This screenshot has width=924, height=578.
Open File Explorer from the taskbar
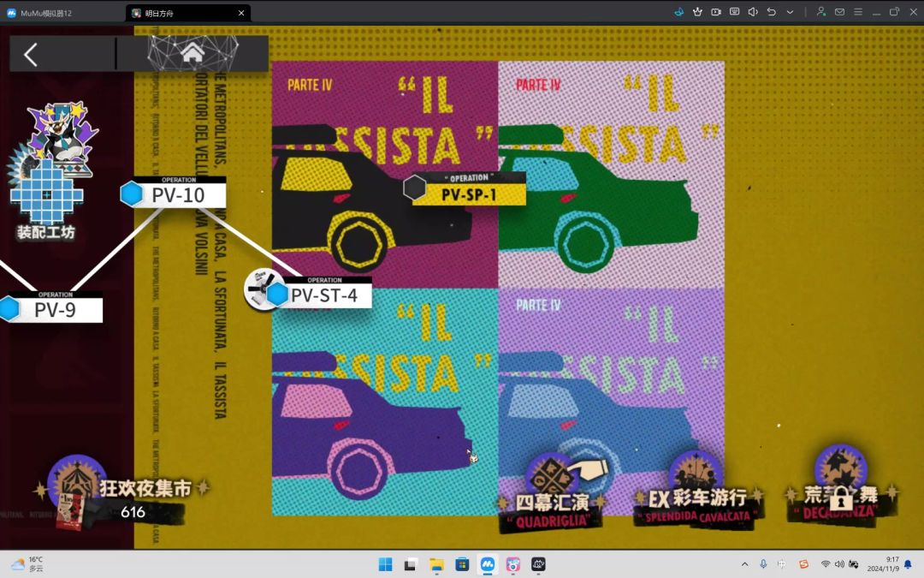click(436, 564)
